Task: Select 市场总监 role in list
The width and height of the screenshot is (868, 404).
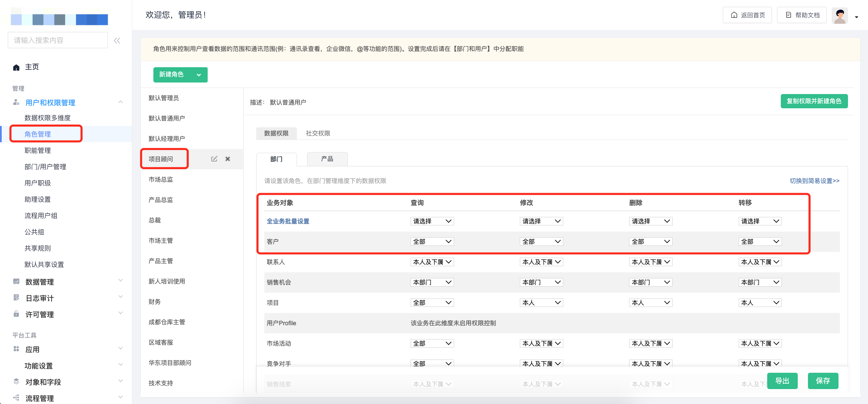Action: pos(161,179)
